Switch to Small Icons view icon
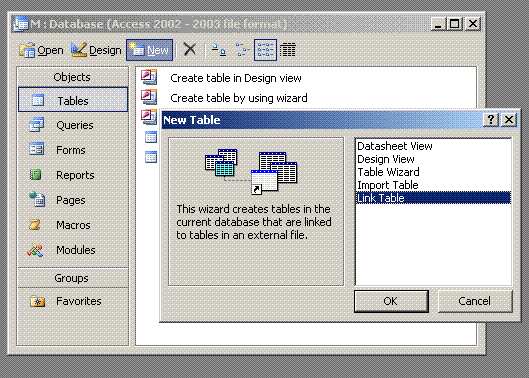Viewport: 529px width, 378px height. (x=242, y=50)
